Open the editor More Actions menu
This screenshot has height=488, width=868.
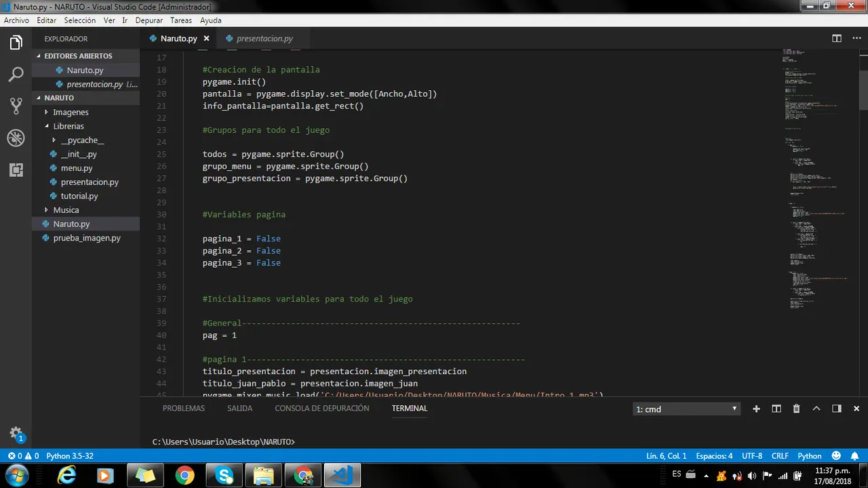(x=856, y=39)
